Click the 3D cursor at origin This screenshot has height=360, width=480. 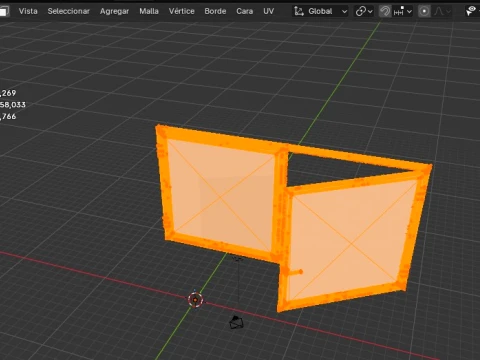tap(195, 300)
